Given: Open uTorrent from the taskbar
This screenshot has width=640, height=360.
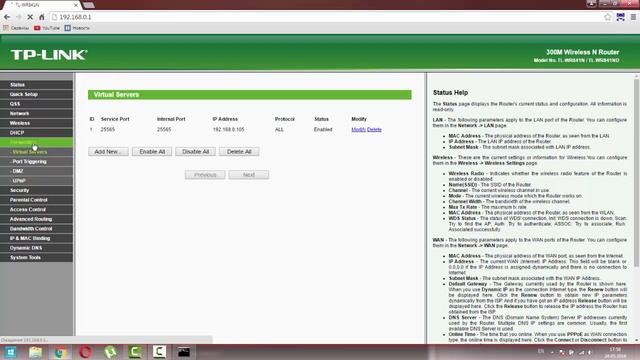Looking at the screenshot, I should pos(110,352).
